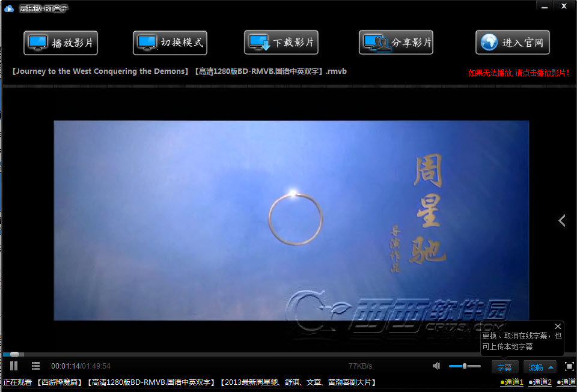Viewport: 577px width, 392px height.
Task: Mute the speaker volume icon
Action: click(x=436, y=366)
